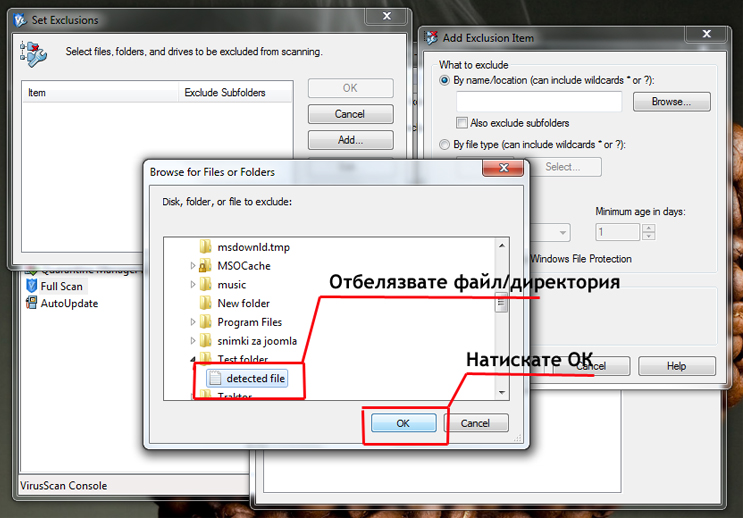This screenshot has height=518, width=743.
Task: Expand the 'snimki za joomla' folder
Action: [192, 341]
